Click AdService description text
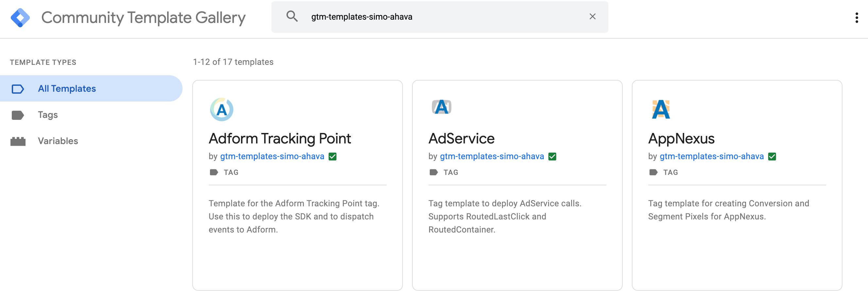The height and width of the screenshot is (298, 868). tap(505, 216)
